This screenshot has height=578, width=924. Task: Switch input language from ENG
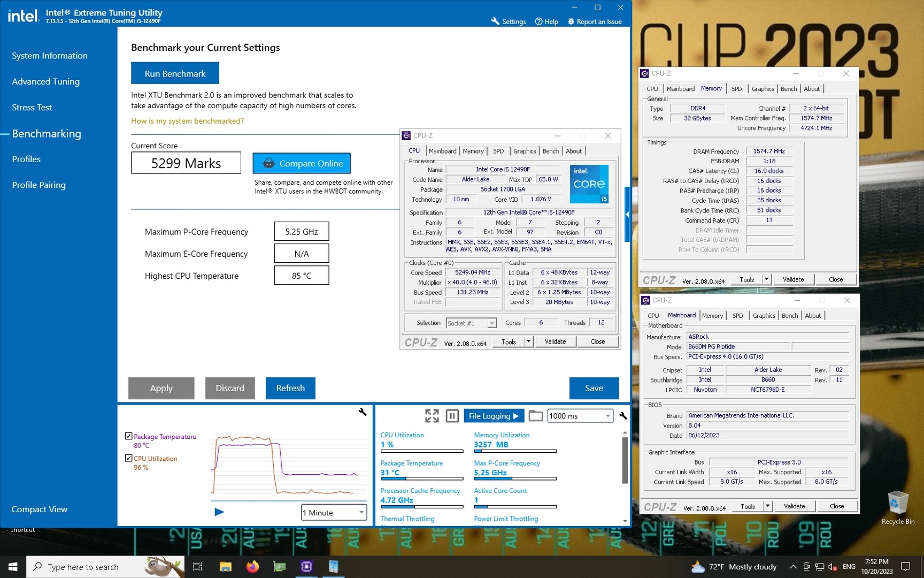pos(849,567)
